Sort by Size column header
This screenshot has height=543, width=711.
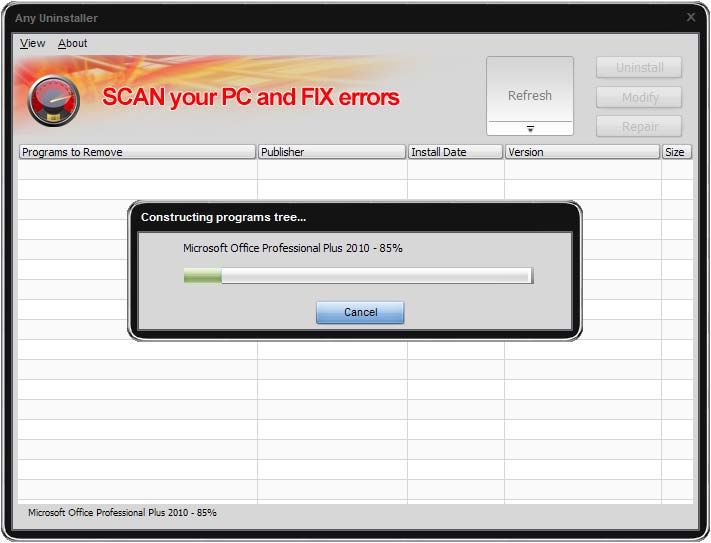point(677,152)
